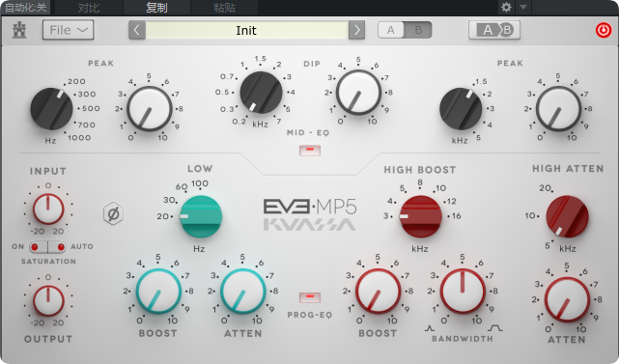Click the 粘贴 (paste) host menu item
Screen dimensions: 619x364
point(224,8)
